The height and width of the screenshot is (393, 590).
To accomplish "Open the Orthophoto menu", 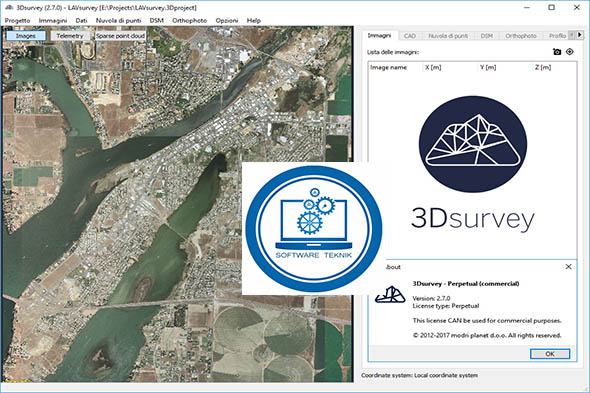I will (x=190, y=20).
